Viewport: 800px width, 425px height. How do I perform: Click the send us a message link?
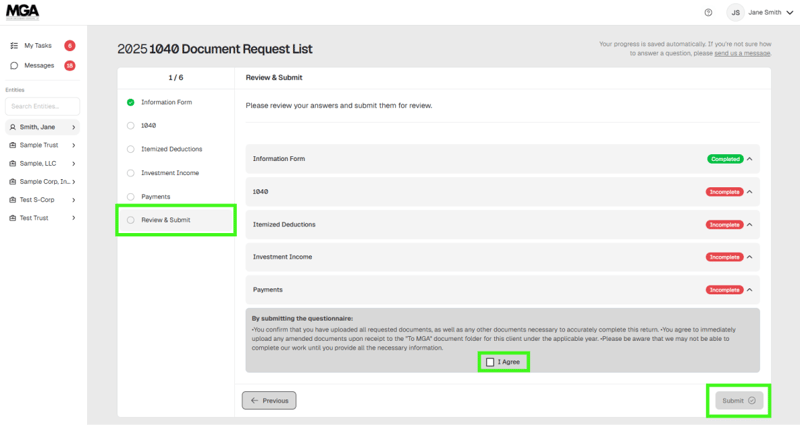coord(742,53)
